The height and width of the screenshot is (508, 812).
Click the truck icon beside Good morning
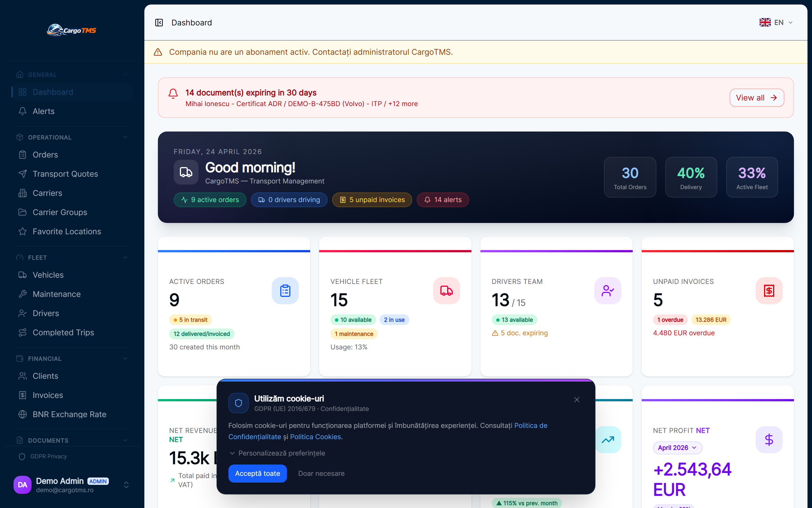pyautogui.click(x=186, y=172)
